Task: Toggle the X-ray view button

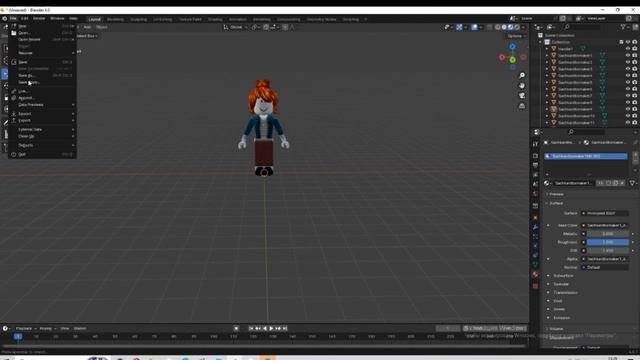Action: click(x=489, y=27)
